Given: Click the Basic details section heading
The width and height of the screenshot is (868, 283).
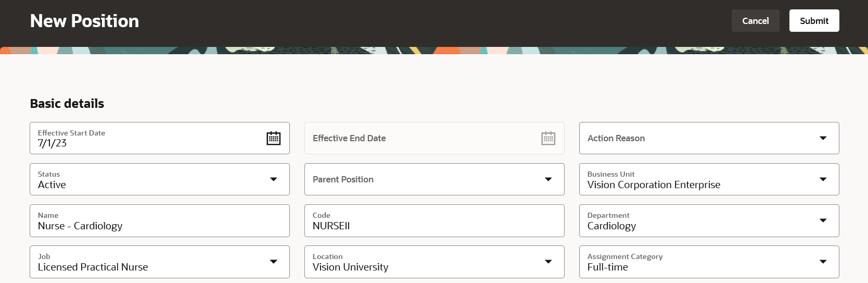Looking at the screenshot, I should pos(67,104).
